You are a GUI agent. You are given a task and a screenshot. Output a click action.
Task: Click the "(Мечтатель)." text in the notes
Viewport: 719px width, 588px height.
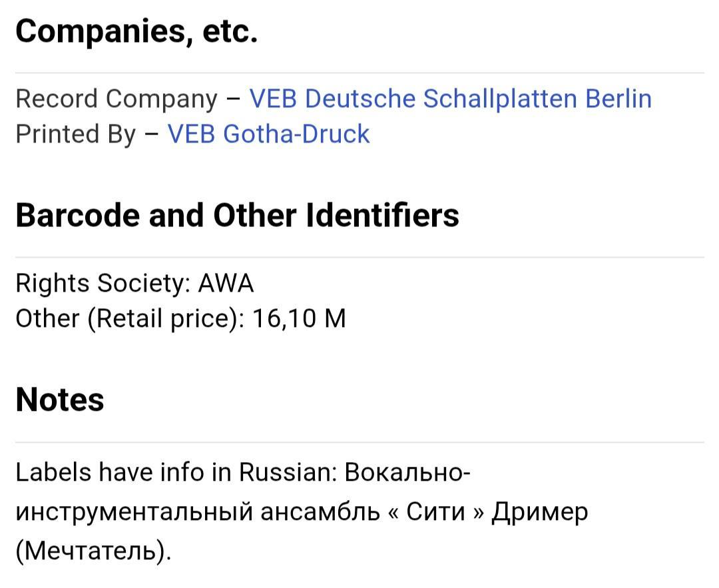pyautogui.click(x=93, y=551)
